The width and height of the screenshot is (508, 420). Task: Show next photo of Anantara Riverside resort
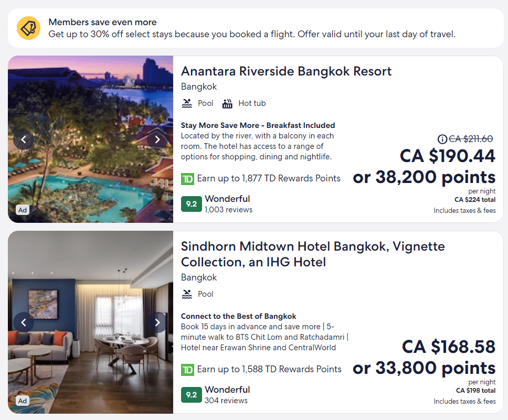(x=157, y=139)
